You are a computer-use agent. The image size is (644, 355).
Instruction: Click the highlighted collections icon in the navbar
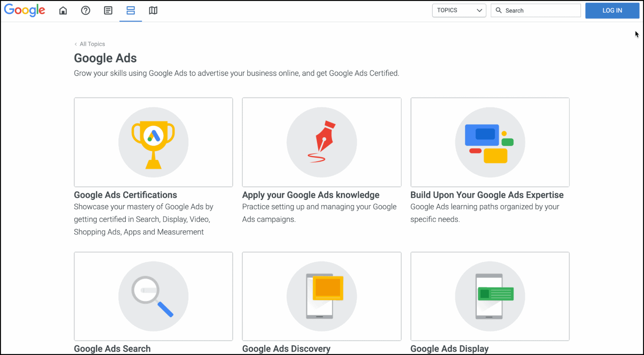[x=130, y=10]
